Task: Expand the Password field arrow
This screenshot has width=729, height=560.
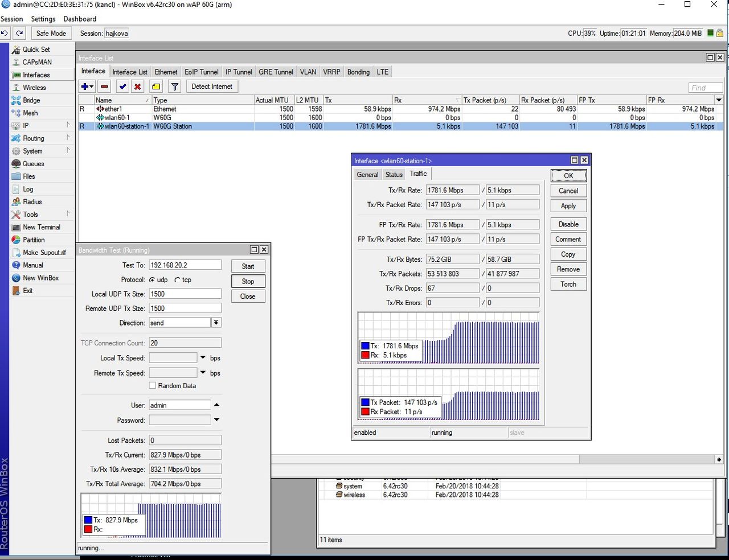Action: coord(216,419)
